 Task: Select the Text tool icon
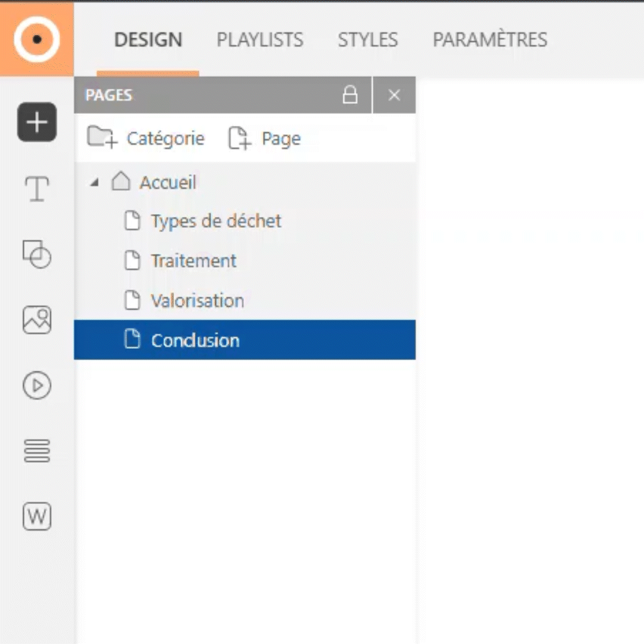(x=36, y=188)
